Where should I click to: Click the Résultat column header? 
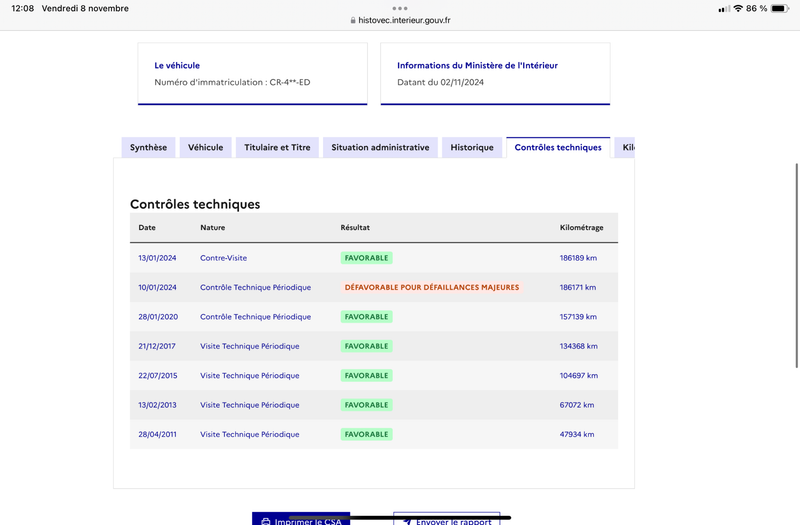click(x=355, y=228)
